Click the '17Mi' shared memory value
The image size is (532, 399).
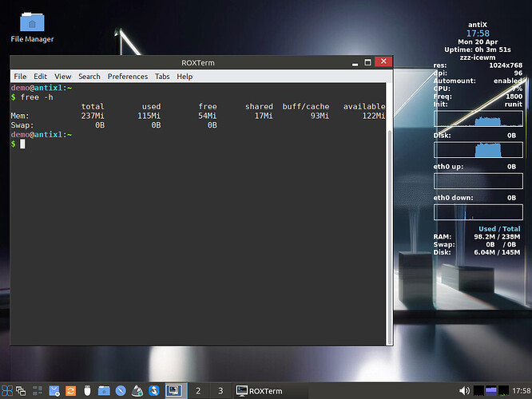(x=264, y=116)
